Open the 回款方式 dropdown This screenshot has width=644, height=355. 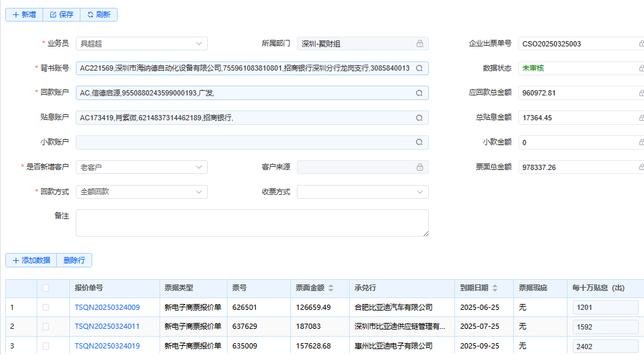(142, 192)
